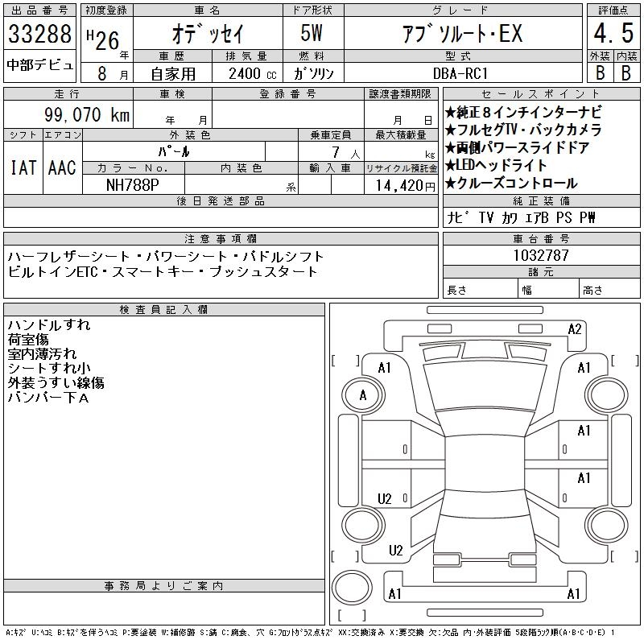Click the 中部デビュ label
Image resolution: width=644 pixels, height=644 pixels.
point(39,65)
